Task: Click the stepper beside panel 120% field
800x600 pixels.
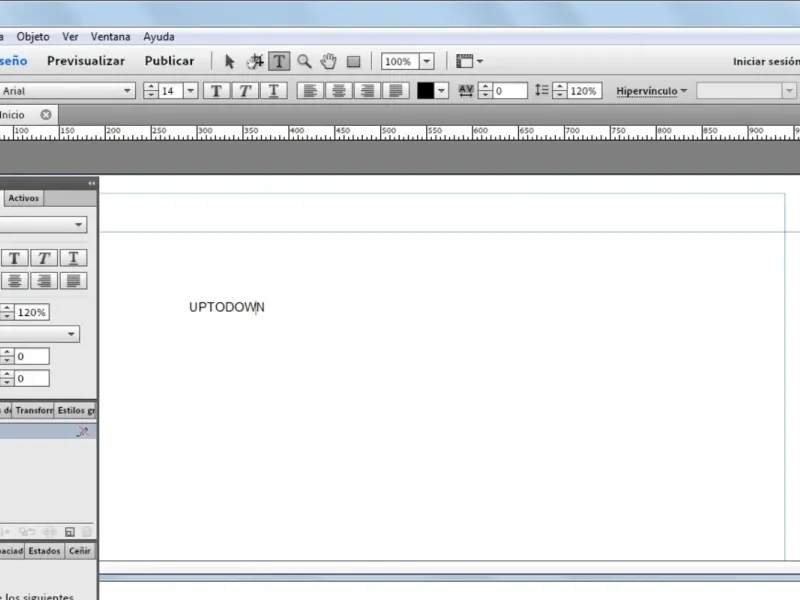Action: [x=7, y=312]
